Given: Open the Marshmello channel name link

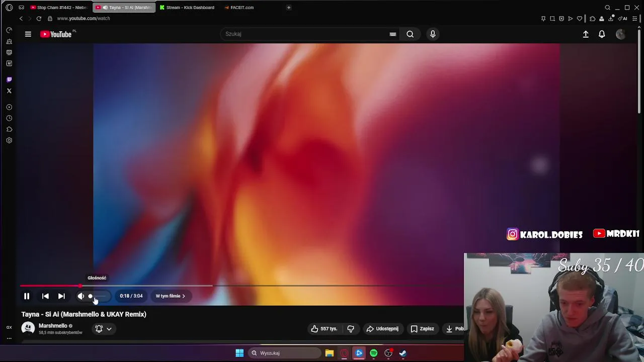Looking at the screenshot, I should (53, 326).
